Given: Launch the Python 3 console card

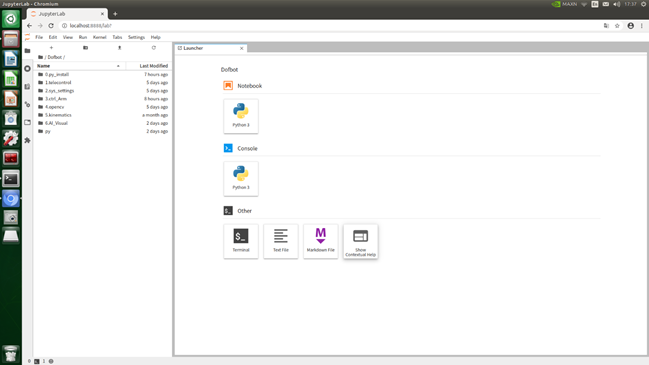Looking at the screenshot, I should [x=241, y=178].
